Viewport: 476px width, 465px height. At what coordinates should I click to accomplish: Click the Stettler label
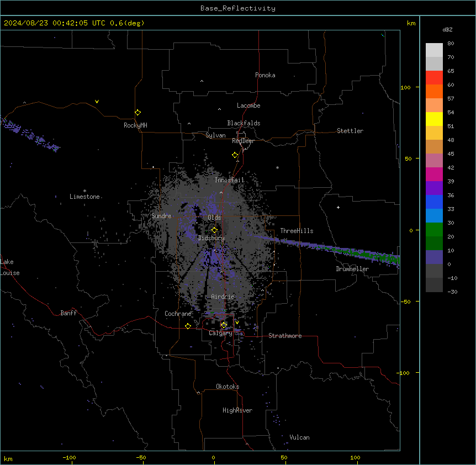click(x=350, y=131)
